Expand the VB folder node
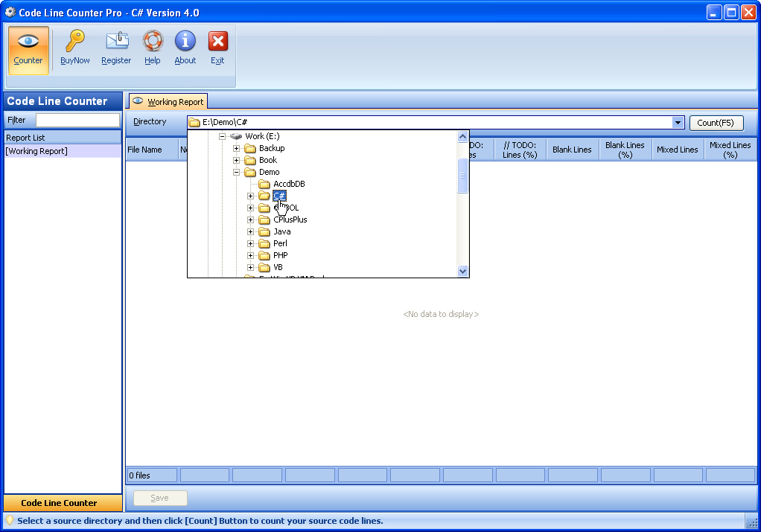 pos(250,267)
